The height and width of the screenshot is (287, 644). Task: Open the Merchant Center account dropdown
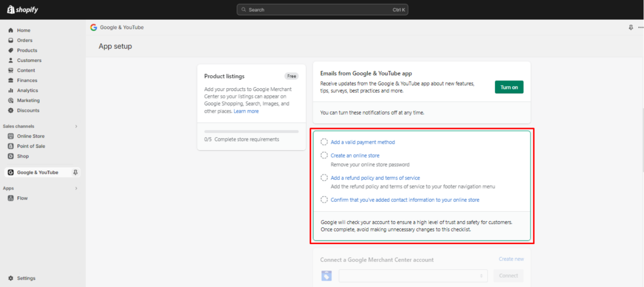pos(413,276)
